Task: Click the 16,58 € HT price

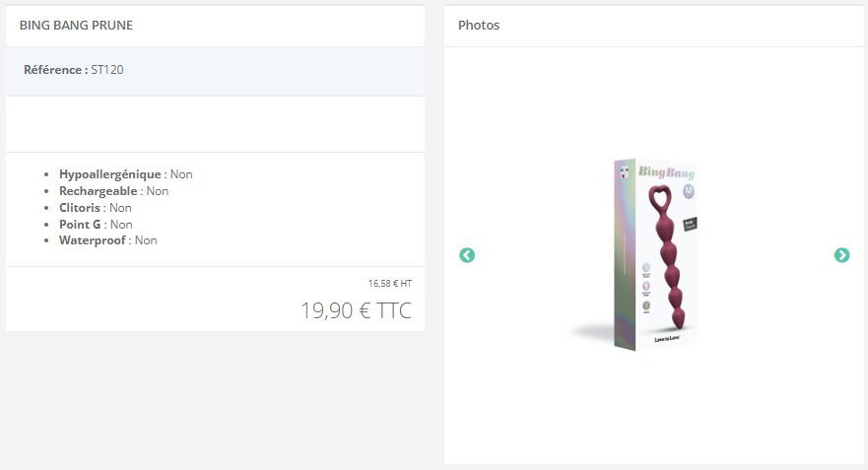Action: pos(390,284)
